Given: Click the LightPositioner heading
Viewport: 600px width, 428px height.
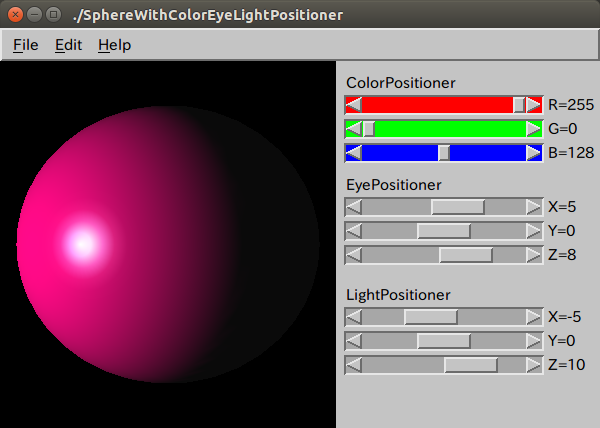Looking at the screenshot, I should [398, 295].
